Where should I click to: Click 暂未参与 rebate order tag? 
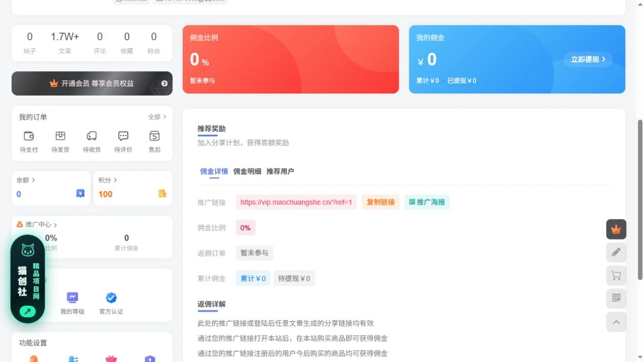[254, 253]
